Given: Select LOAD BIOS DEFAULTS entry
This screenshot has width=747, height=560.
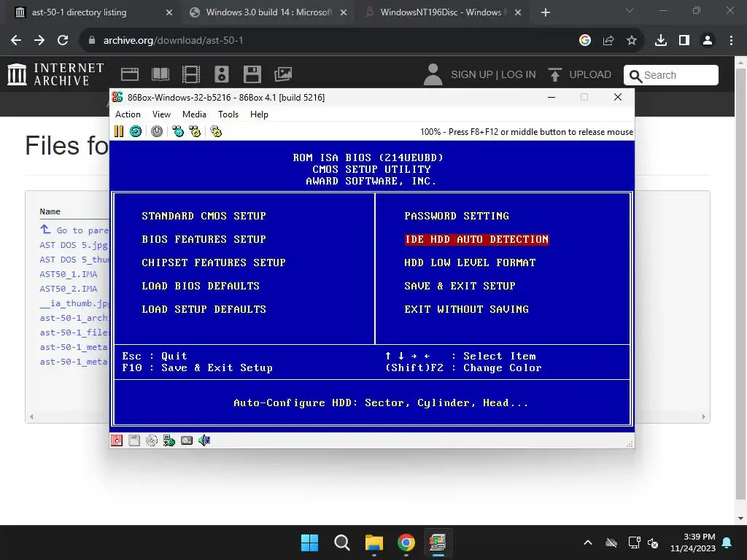Looking at the screenshot, I should pyautogui.click(x=201, y=286).
